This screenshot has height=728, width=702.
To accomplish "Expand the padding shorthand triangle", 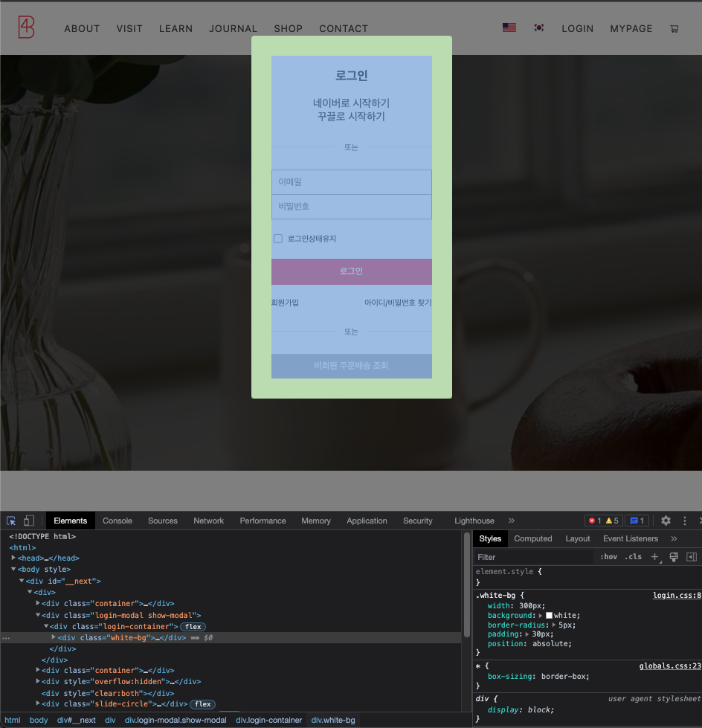I will (x=527, y=634).
